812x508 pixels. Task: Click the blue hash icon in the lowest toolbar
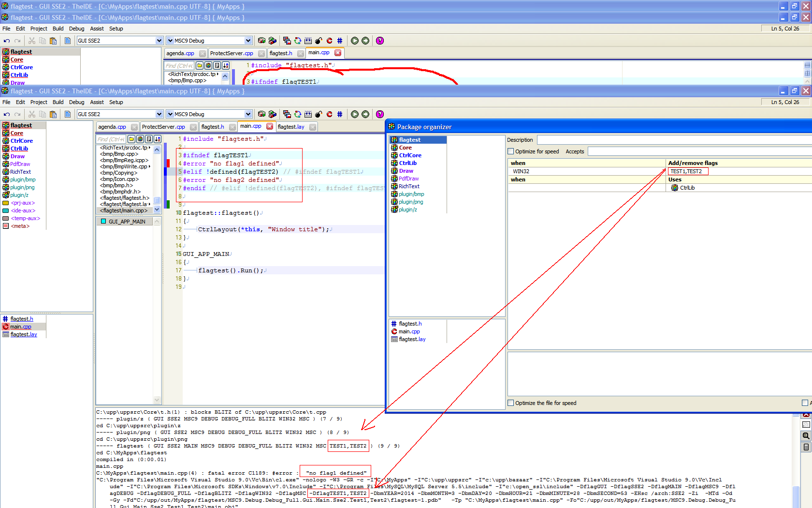(x=340, y=114)
